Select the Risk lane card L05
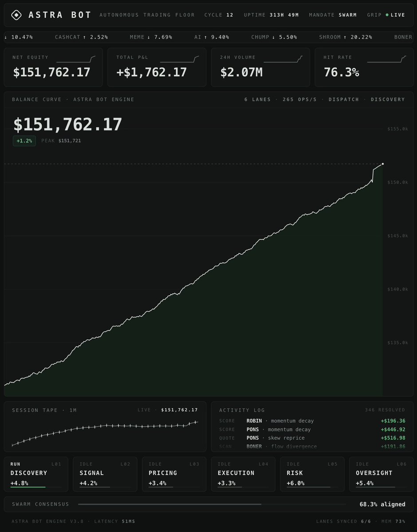The image size is (417, 532). click(312, 474)
